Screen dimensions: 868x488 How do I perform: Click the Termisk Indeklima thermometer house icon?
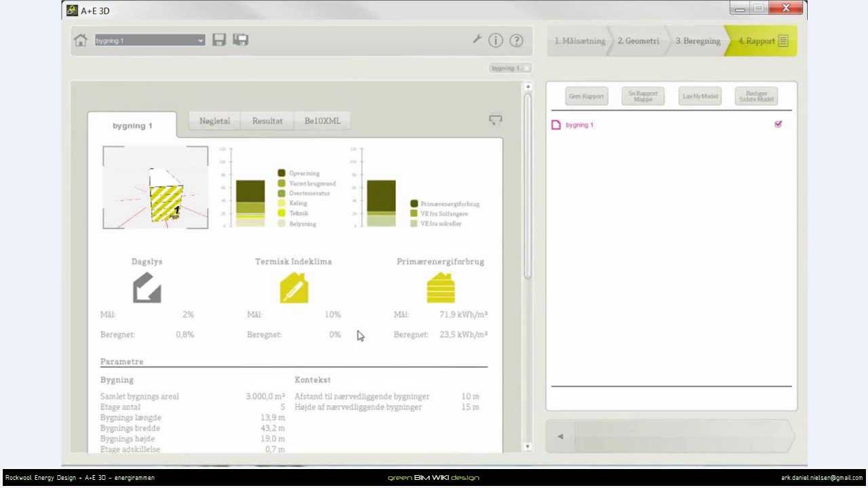coord(294,288)
